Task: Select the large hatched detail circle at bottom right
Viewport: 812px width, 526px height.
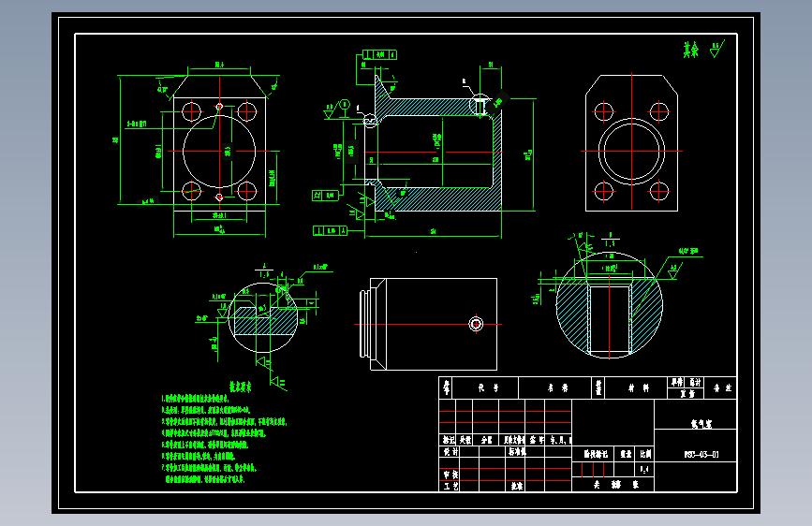Action: [609, 305]
